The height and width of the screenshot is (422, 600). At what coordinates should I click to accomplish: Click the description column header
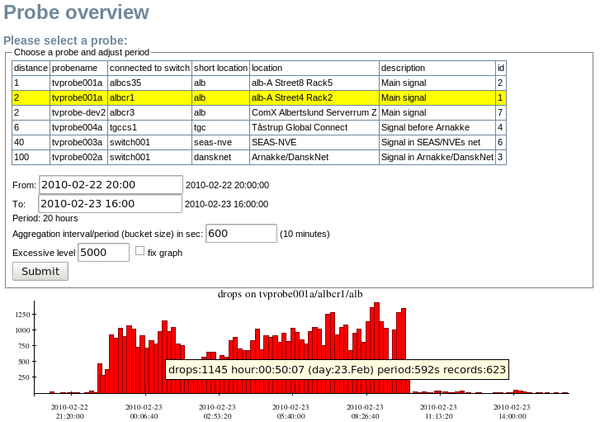click(403, 68)
